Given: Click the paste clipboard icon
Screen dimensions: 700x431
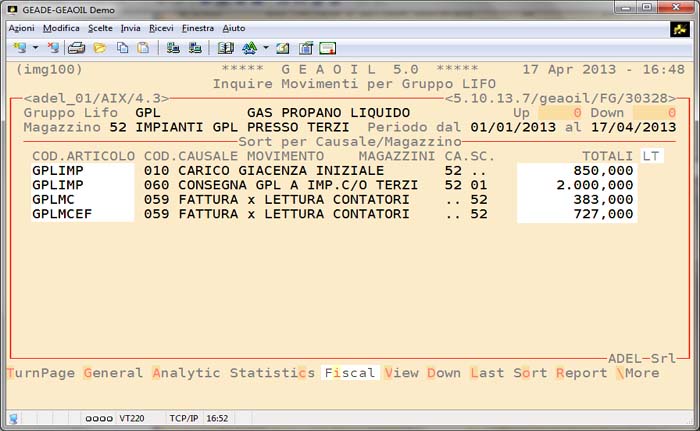Looking at the screenshot, I should (144, 48).
